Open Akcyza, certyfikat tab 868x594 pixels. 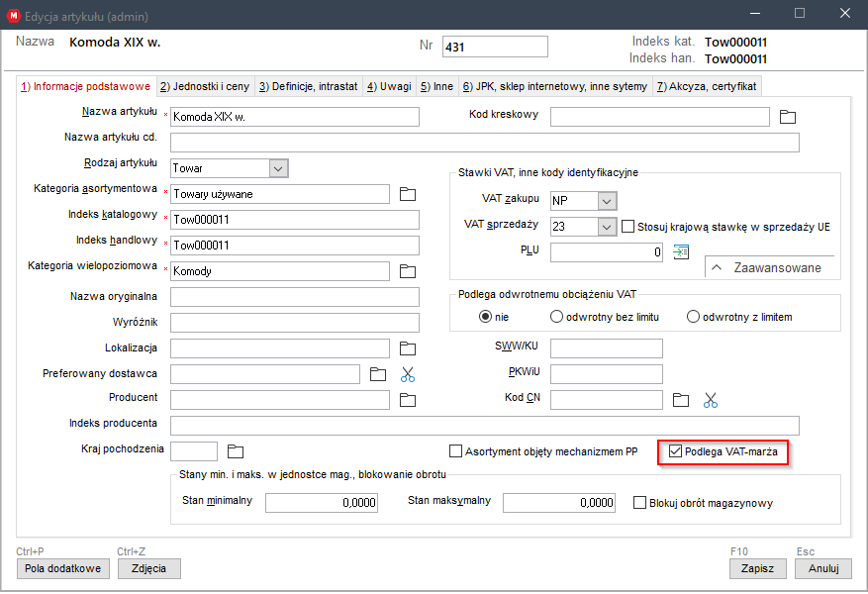pos(707,86)
